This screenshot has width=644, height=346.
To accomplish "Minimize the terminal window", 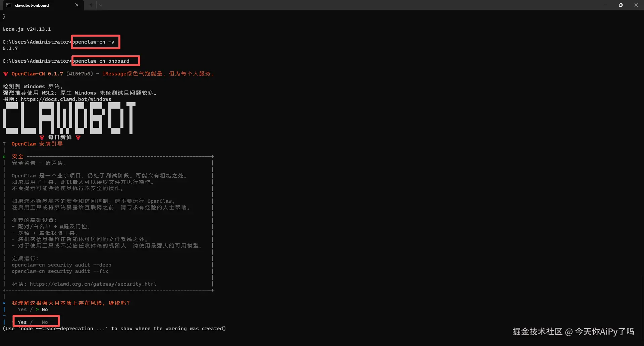I will [x=605, y=5].
